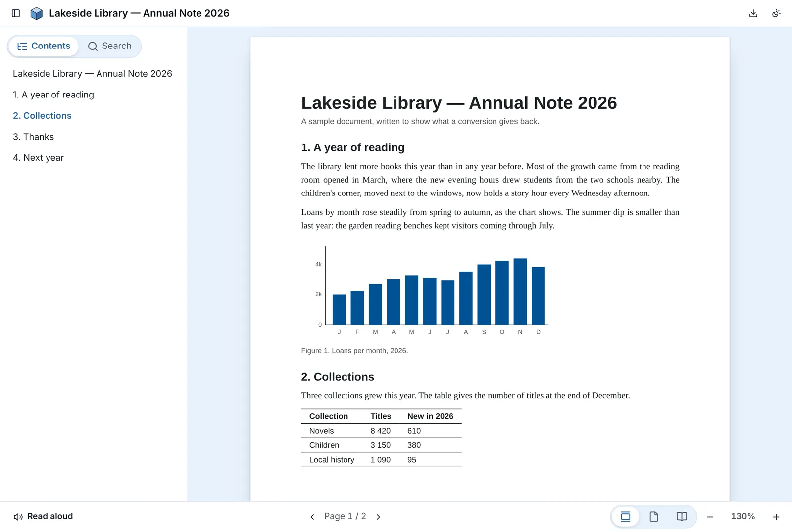The width and height of the screenshot is (792, 532).
Task: Start Read aloud
Action: coord(43,516)
